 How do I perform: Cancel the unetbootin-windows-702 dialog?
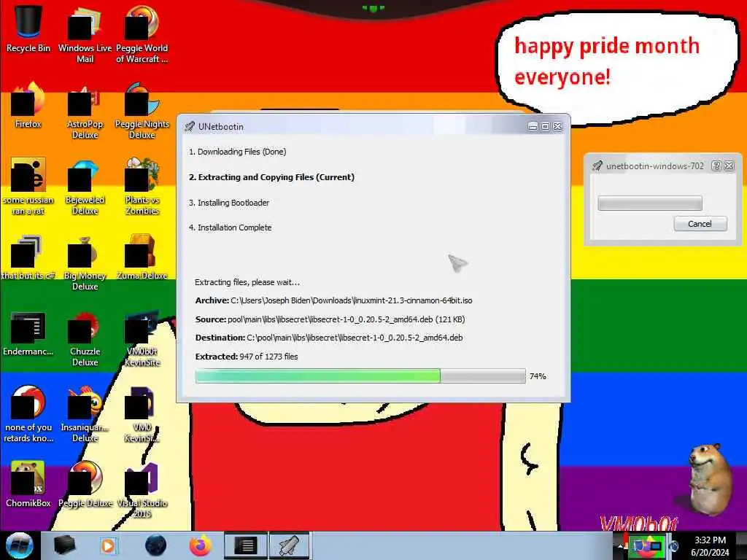(700, 224)
